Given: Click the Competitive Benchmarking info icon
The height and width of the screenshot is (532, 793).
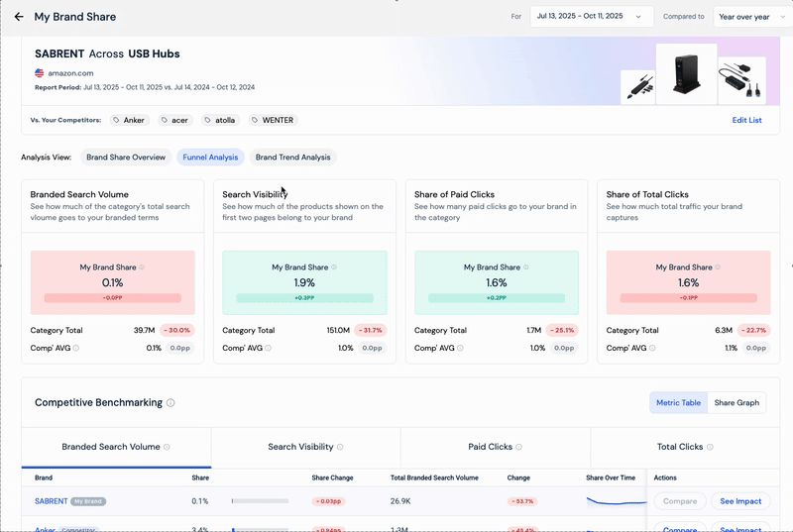Looking at the screenshot, I should point(170,402).
